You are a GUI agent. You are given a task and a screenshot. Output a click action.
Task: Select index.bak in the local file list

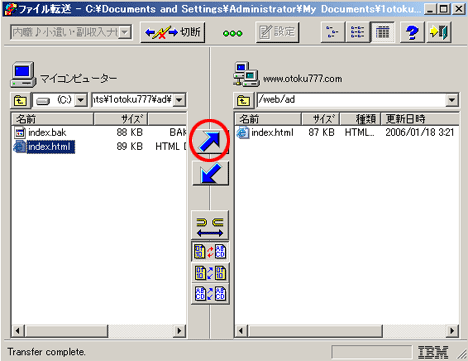coord(47,133)
